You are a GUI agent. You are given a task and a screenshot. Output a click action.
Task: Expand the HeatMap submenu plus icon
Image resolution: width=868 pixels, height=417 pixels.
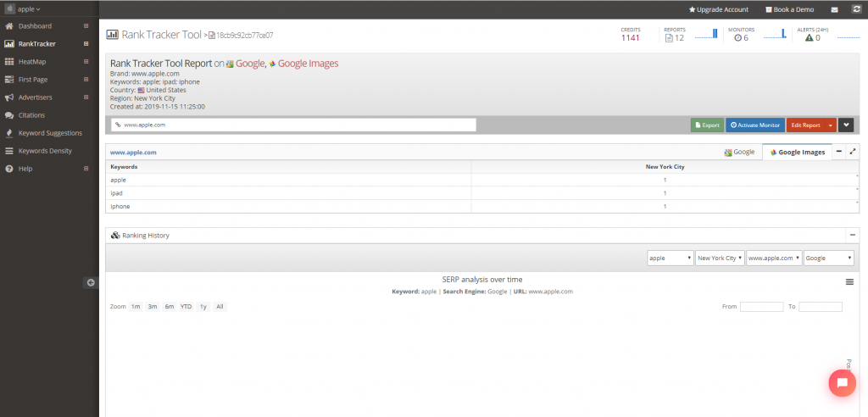click(x=86, y=62)
